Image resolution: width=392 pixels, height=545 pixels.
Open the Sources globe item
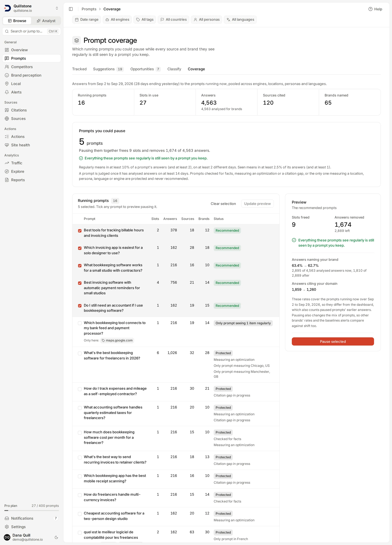tap(32, 119)
